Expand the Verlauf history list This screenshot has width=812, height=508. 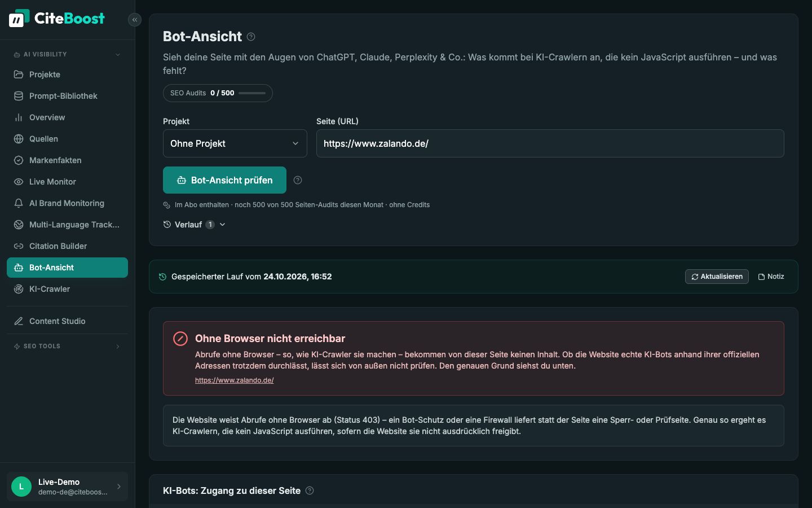pos(195,225)
